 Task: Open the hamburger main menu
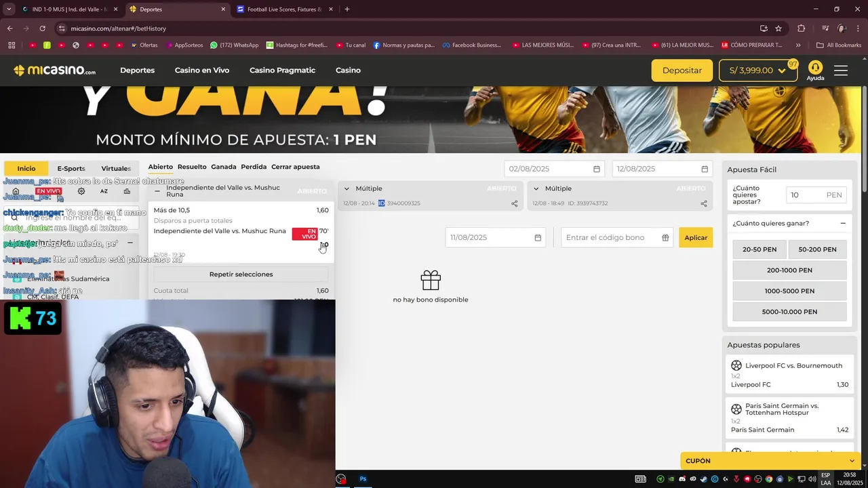[841, 70]
